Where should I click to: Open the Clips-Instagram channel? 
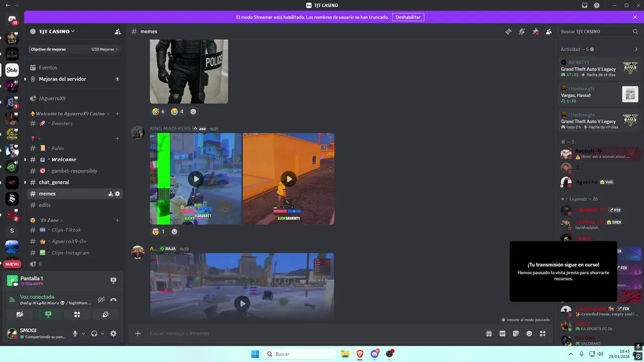coord(74,253)
